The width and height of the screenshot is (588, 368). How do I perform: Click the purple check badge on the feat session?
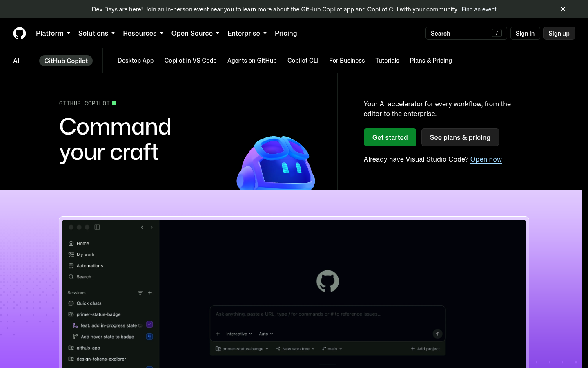[149, 324]
